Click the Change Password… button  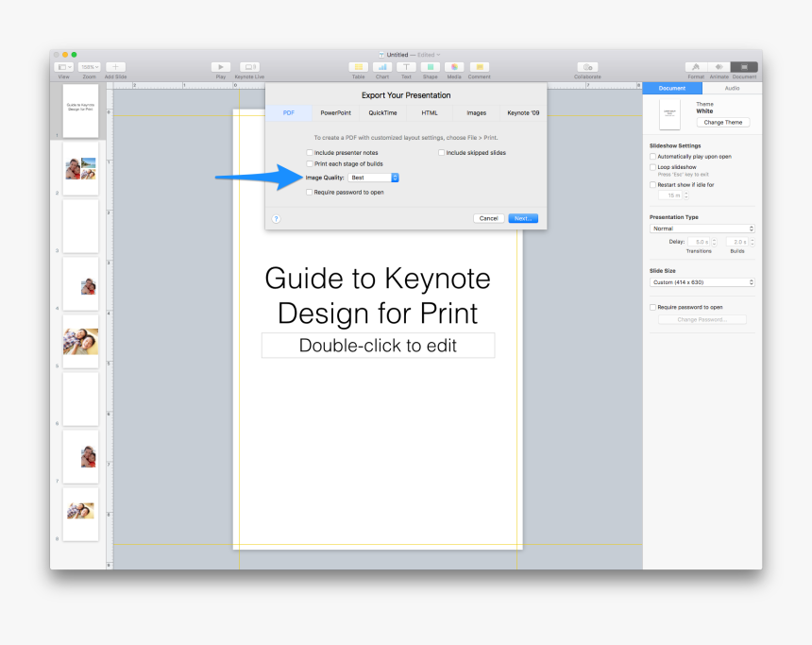point(702,319)
